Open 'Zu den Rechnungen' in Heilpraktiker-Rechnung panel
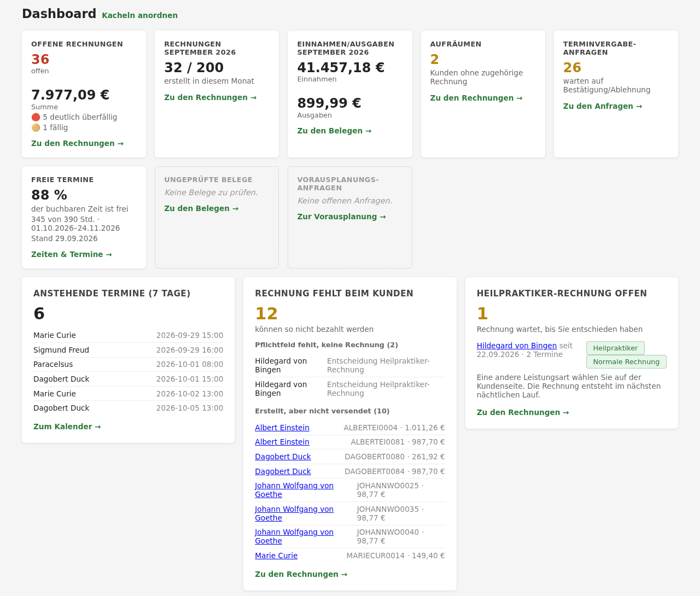The height and width of the screenshot is (596, 700). [523, 412]
